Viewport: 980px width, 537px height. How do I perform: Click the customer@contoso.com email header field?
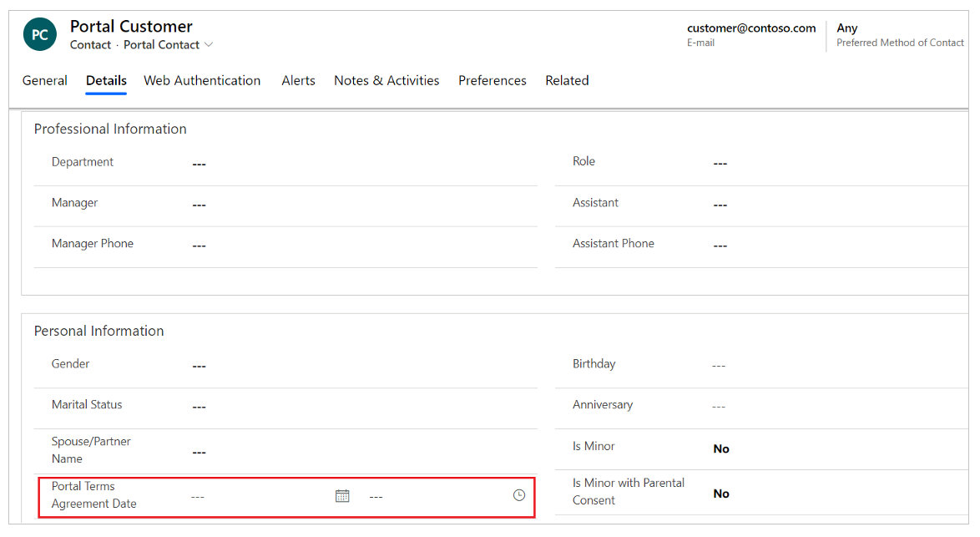pos(751,28)
